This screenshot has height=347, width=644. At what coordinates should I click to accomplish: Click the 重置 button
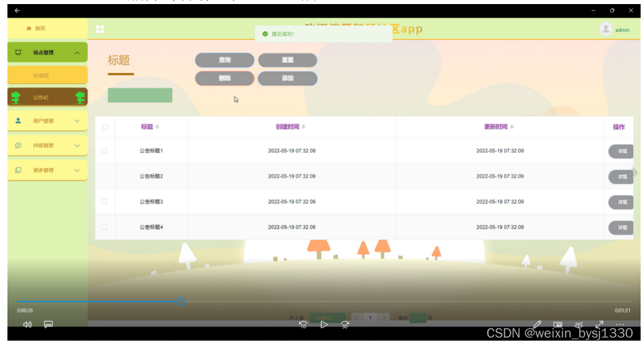click(287, 60)
